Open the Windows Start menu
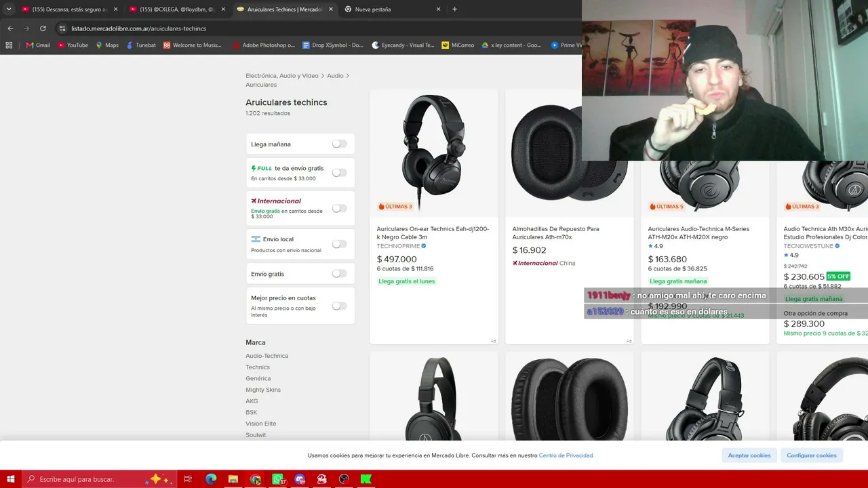 coord(11,479)
